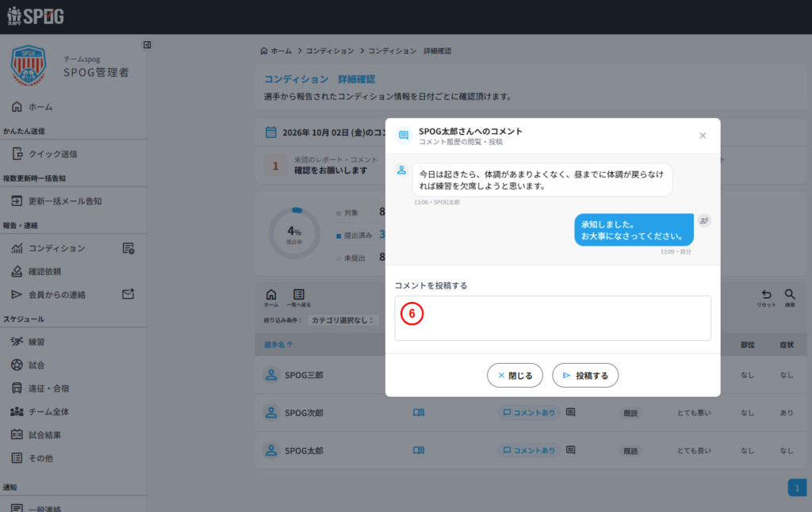Click the 投稿する button
Image resolution: width=812 pixels, height=512 pixels.
click(585, 376)
